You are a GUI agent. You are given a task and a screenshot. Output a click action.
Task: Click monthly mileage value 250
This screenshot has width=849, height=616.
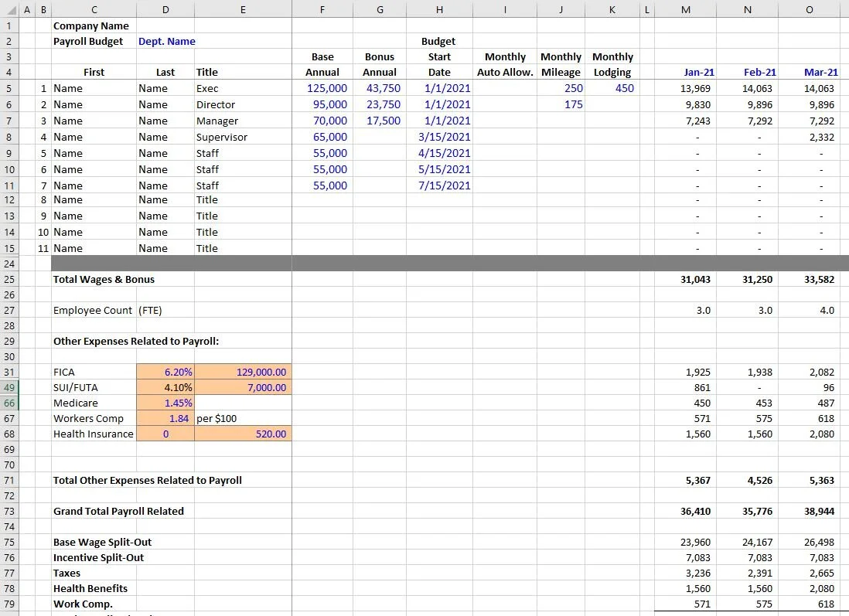click(x=561, y=88)
